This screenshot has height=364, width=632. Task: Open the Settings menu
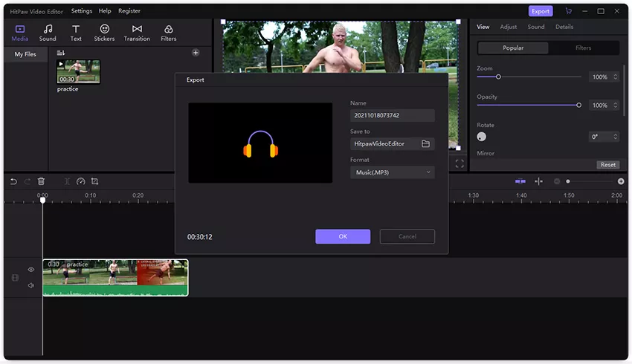point(82,11)
